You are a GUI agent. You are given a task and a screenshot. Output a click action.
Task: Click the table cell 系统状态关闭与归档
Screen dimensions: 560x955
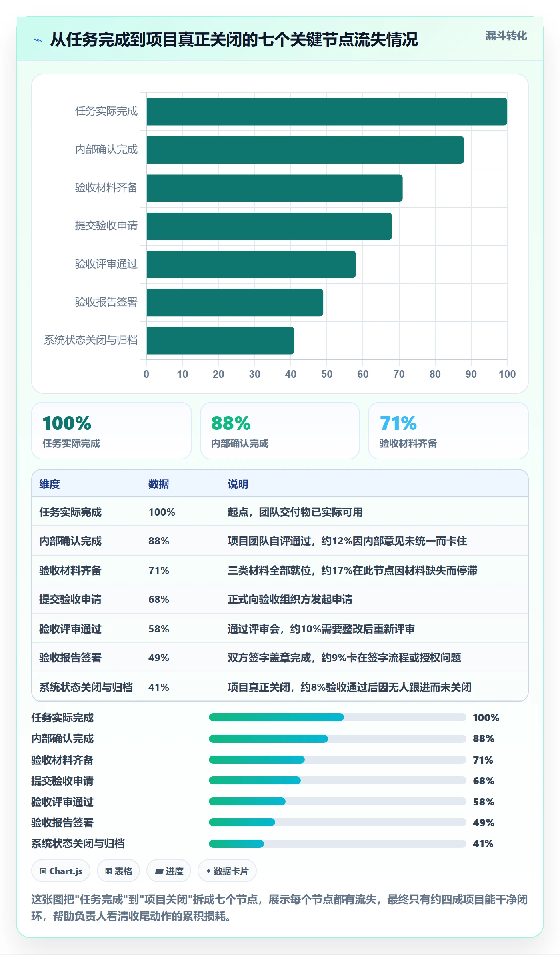coord(86,687)
